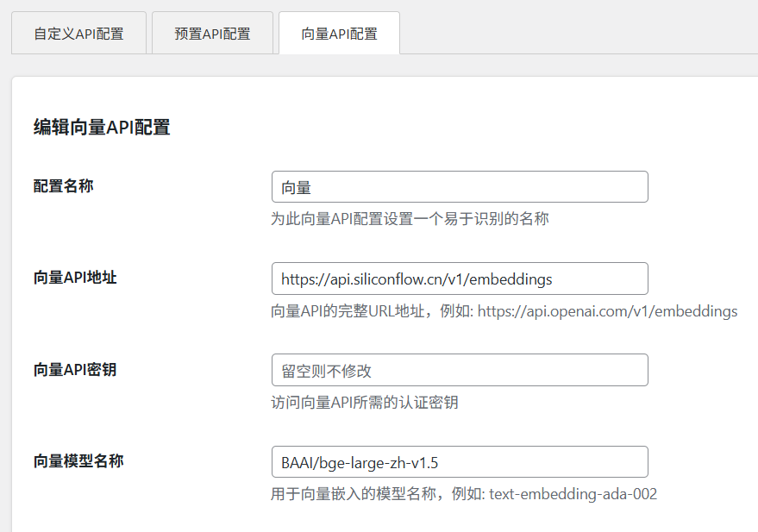Click the 配置名称 field label
The width and height of the screenshot is (758, 532).
[x=63, y=185]
